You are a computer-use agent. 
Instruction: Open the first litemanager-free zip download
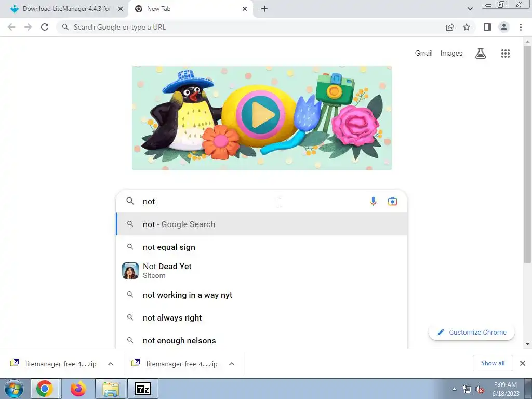(54, 364)
